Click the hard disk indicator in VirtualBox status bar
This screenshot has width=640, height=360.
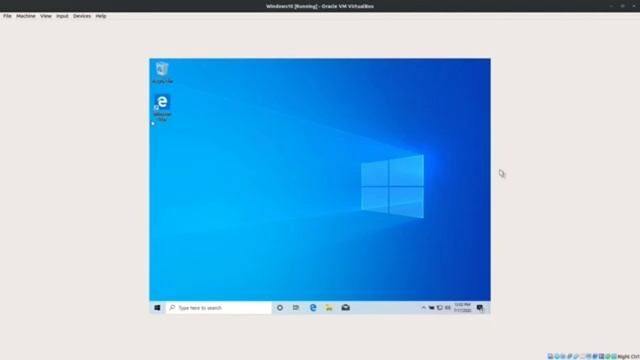[550, 356]
